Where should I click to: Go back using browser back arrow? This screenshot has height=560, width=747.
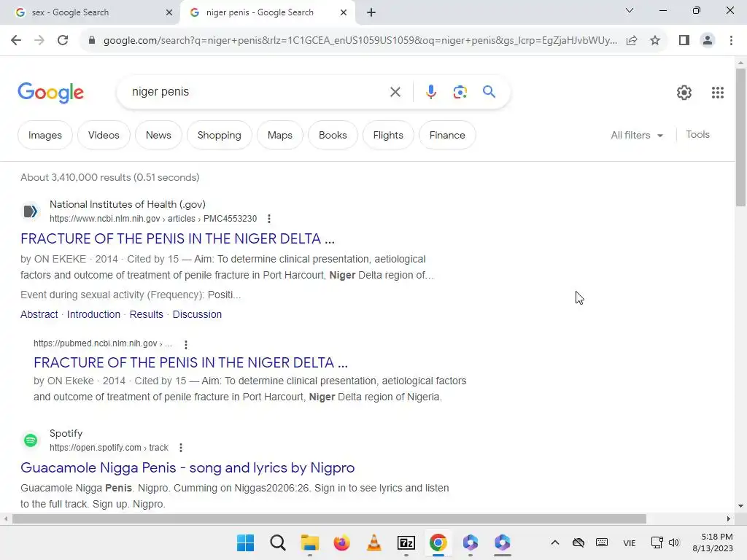coord(16,41)
